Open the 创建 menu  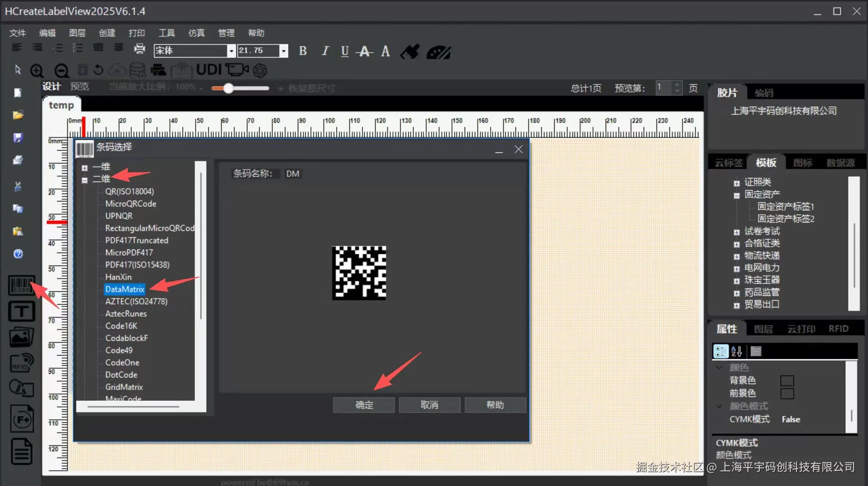[107, 33]
